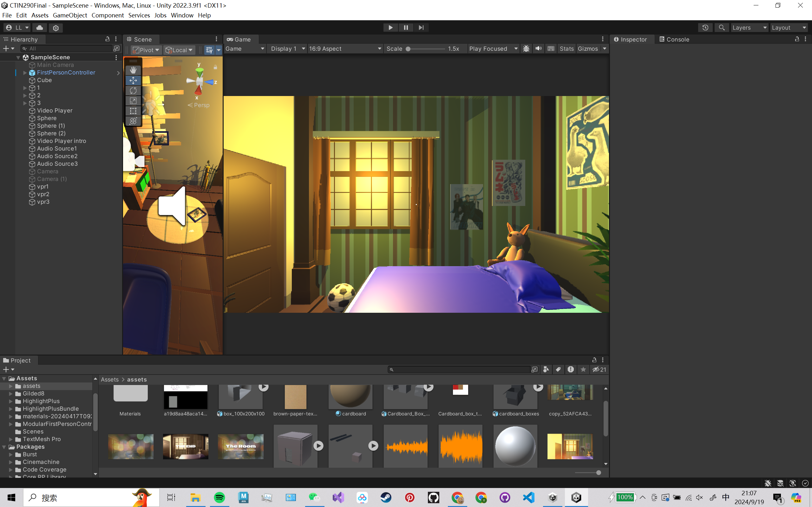Open Undo History icon
The width and height of the screenshot is (812, 507).
(x=705, y=28)
